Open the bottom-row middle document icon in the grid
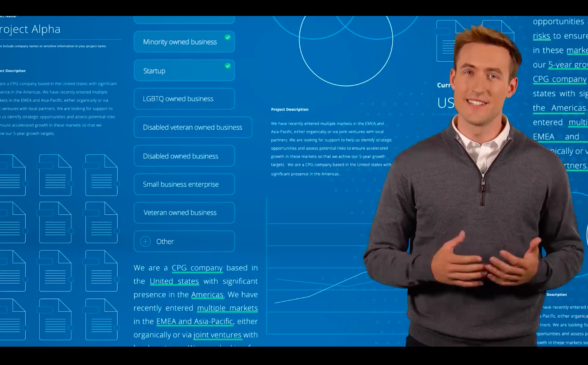This screenshot has height=365, width=588. click(56, 319)
